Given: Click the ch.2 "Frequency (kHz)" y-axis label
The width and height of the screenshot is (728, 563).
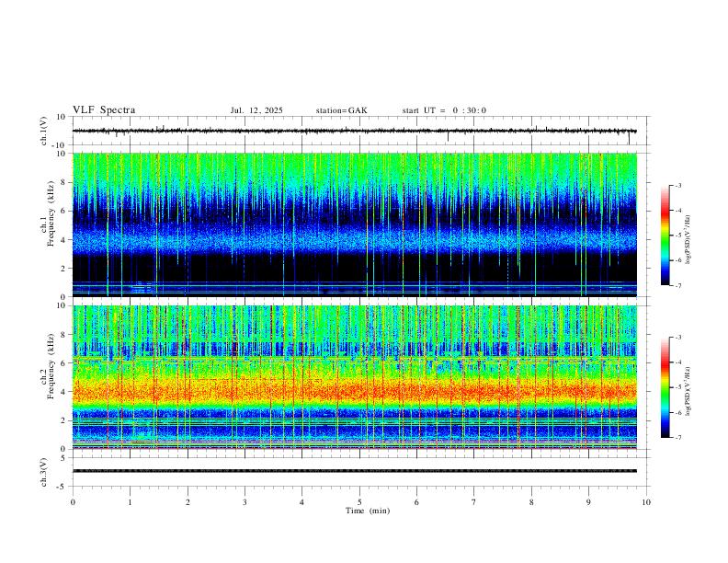Looking at the screenshot, I should click(51, 365).
